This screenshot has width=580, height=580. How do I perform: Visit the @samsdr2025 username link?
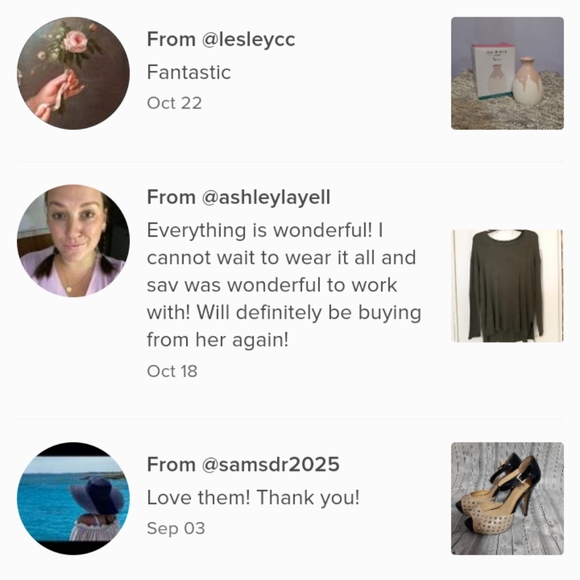(270, 465)
